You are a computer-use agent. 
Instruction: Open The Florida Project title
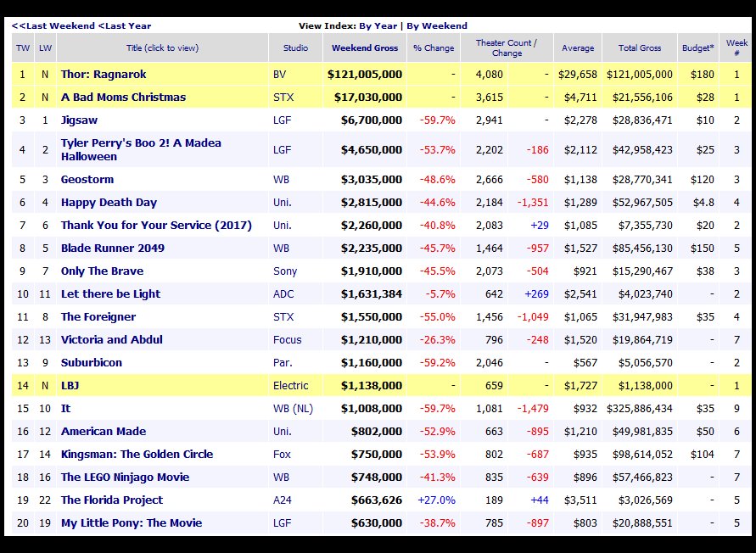pos(112,500)
